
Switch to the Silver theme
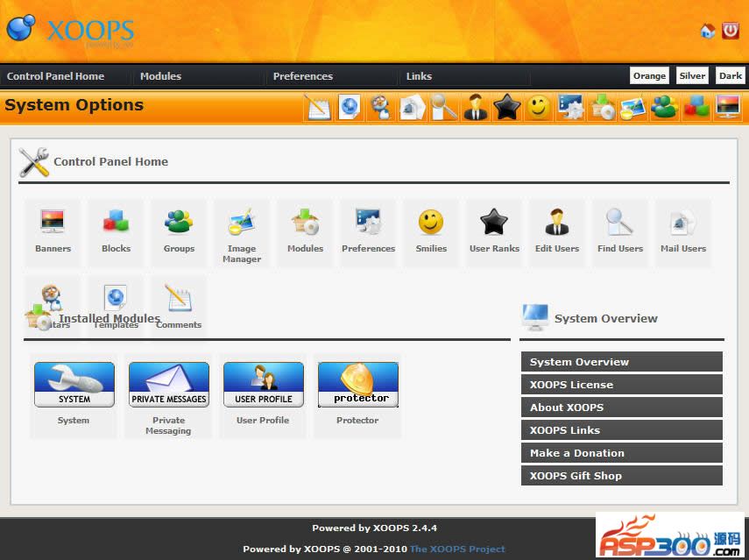[x=692, y=75]
